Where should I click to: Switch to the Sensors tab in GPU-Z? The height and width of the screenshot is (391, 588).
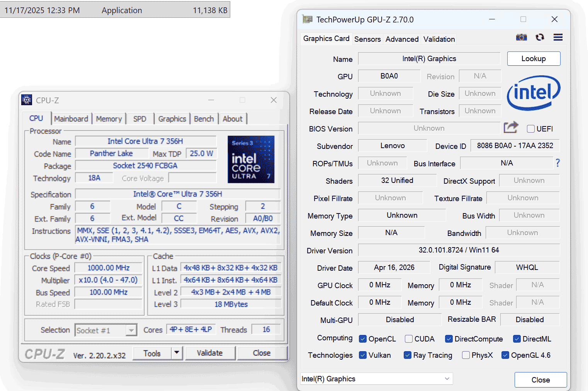point(367,39)
